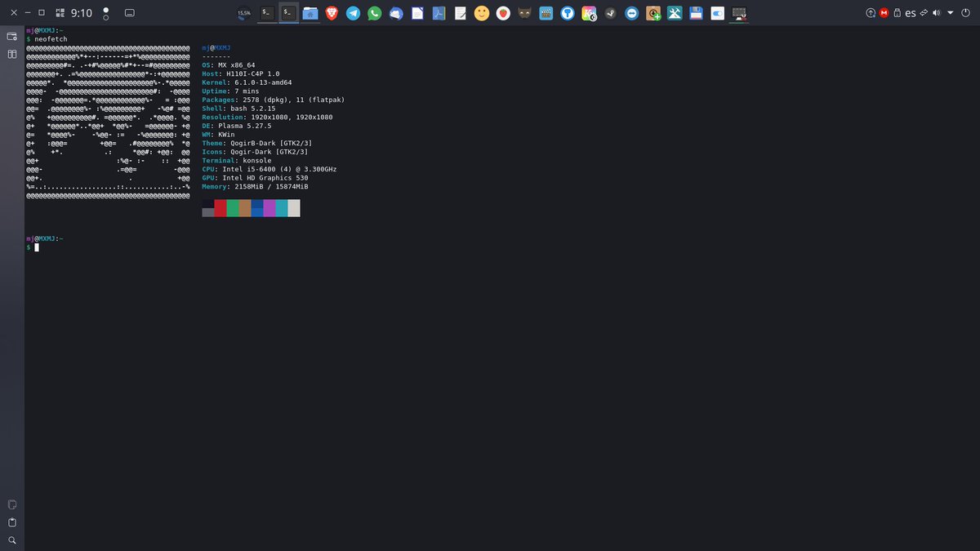The height and width of the screenshot is (551, 980).
Task: Click the 'GPU: Intel HD Graphics 530' line
Action: (x=255, y=178)
